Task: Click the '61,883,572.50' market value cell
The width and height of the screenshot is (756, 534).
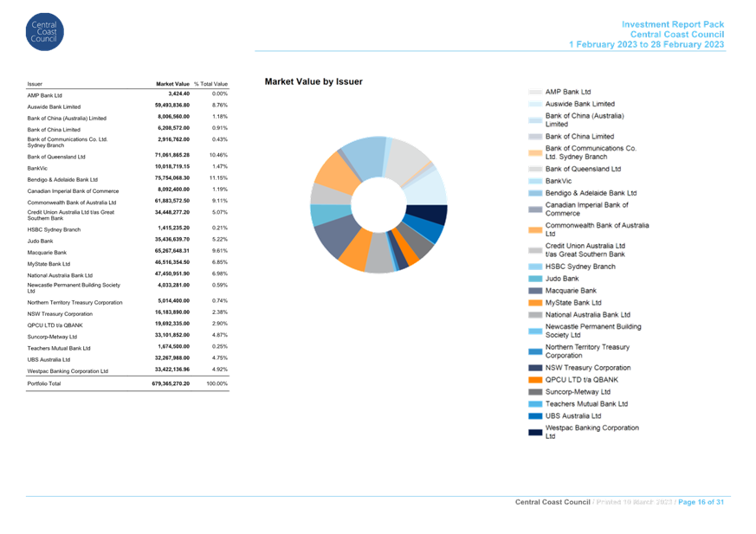Action: click(172, 201)
